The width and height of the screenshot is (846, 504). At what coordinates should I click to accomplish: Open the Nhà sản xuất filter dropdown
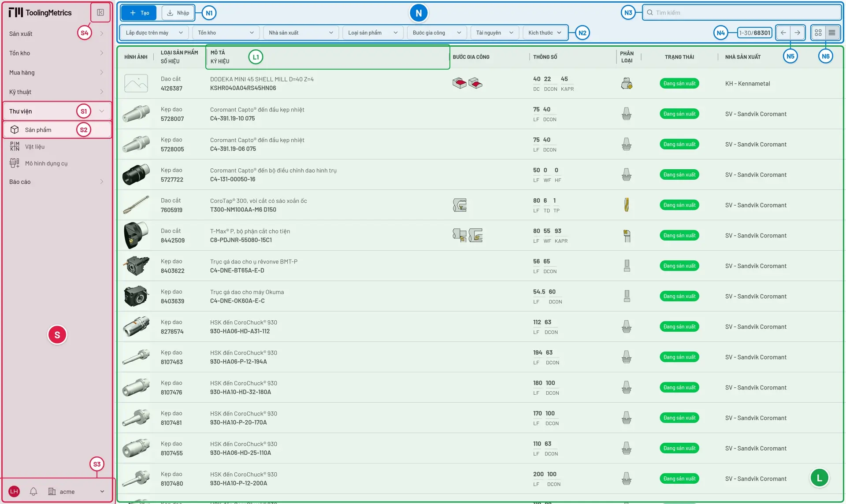pos(301,33)
